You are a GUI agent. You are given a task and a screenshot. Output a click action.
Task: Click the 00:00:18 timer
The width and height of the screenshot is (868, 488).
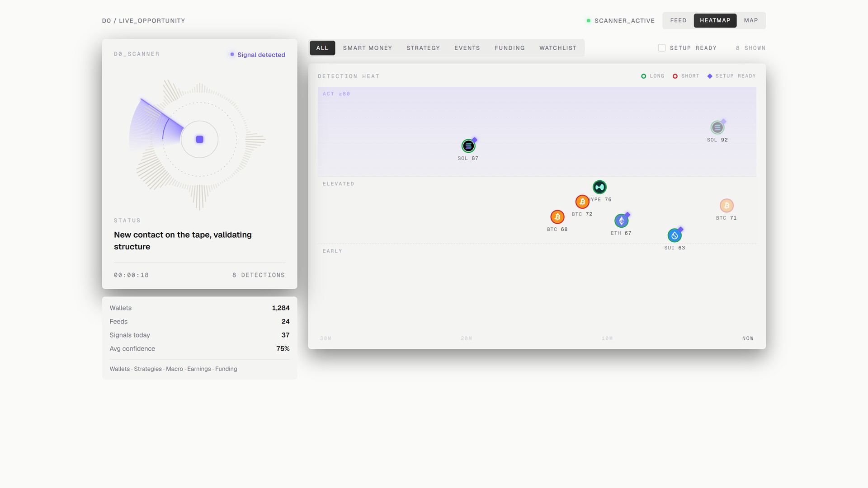pos(132,275)
